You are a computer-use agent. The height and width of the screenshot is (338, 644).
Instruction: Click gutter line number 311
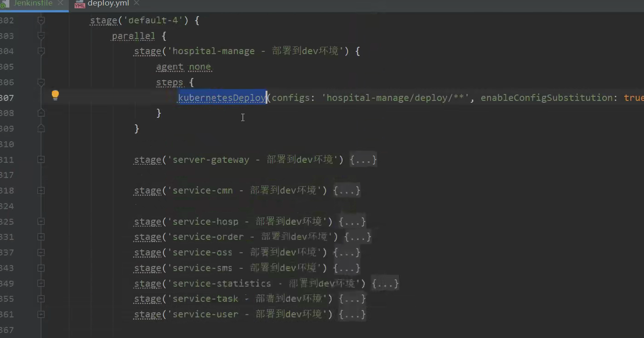point(7,160)
